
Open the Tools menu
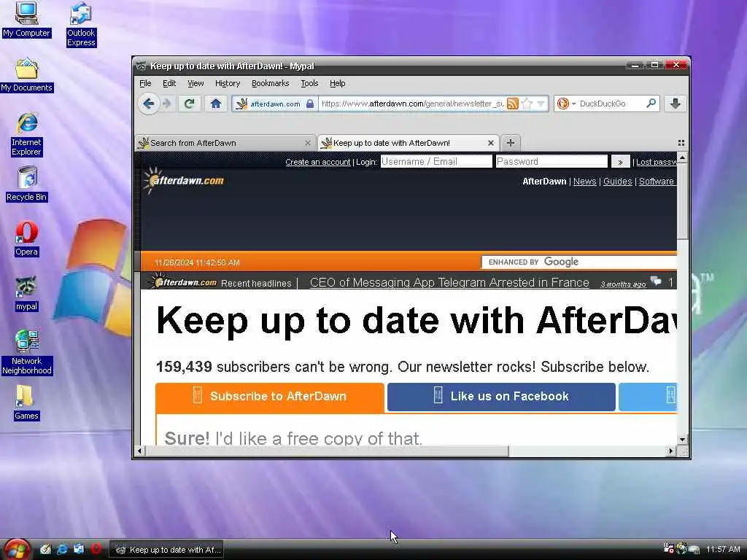click(309, 83)
